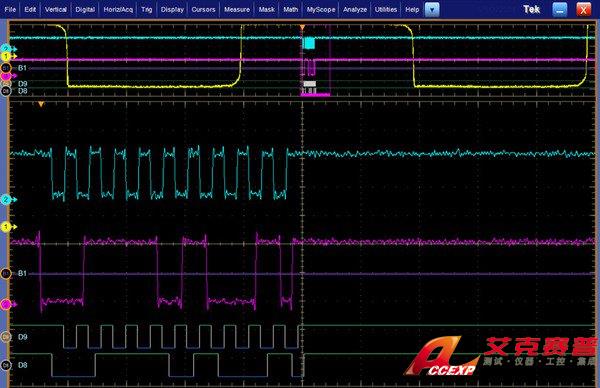Open the File menu
600x388 pixels.
click(x=10, y=10)
